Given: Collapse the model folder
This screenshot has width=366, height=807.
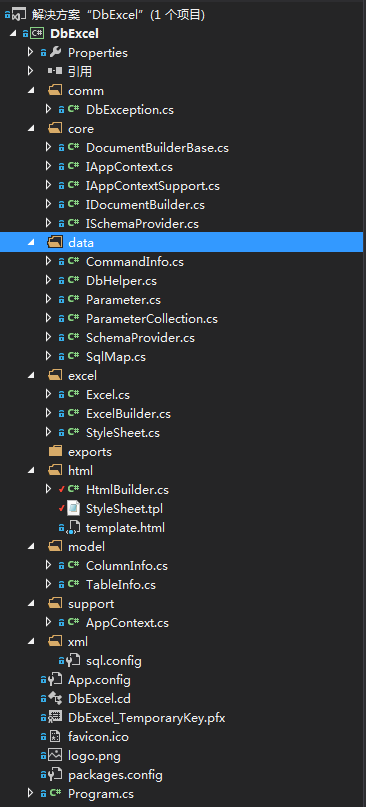Looking at the screenshot, I should pyautogui.click(x=30, y=547).
